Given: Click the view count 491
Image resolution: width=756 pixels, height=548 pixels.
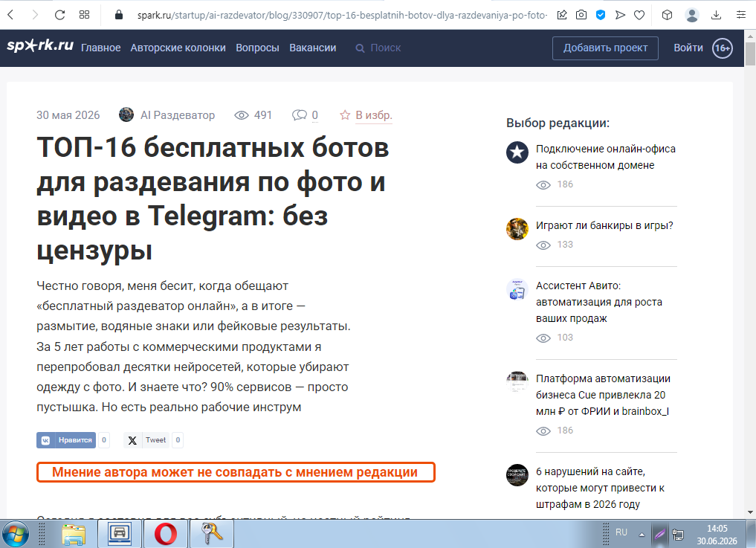Looking at the screenshot, I should 263,115.
